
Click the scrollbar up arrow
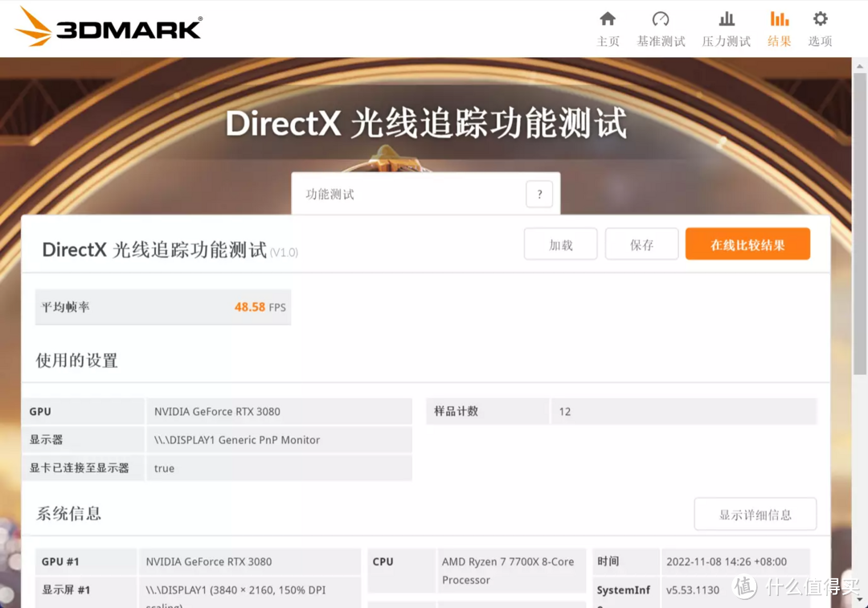click(x=859, y=67)
